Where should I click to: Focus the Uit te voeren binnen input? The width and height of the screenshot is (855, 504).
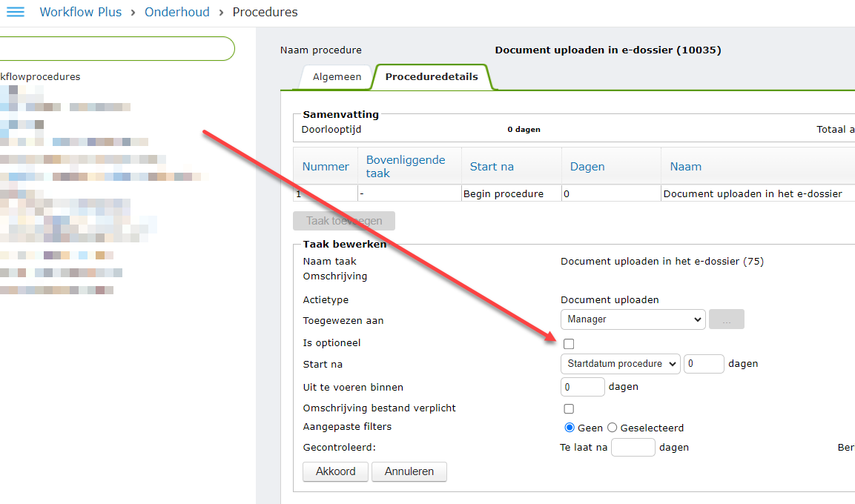[582, 387]
